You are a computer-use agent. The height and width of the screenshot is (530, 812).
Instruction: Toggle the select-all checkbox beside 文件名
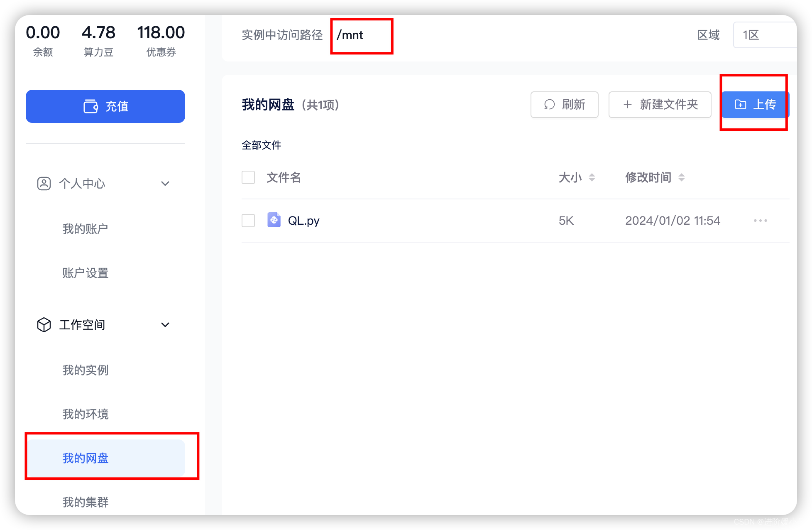[x=248, y=177]
